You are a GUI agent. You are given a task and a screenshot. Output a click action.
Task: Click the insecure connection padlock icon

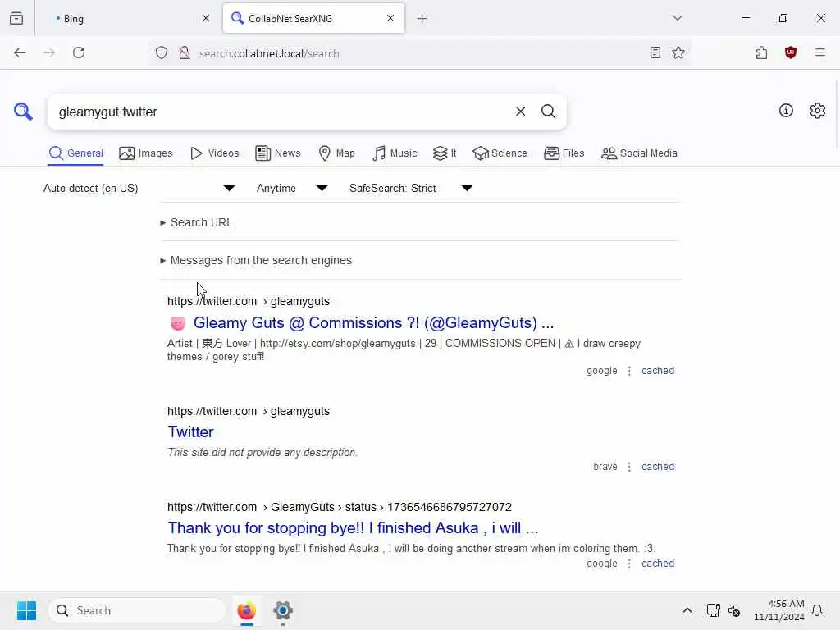[185, 52]
